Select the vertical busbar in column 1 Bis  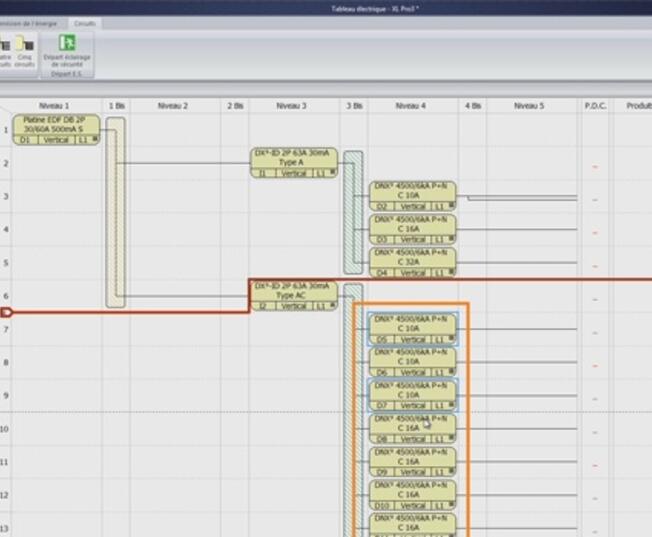point(115,212)
